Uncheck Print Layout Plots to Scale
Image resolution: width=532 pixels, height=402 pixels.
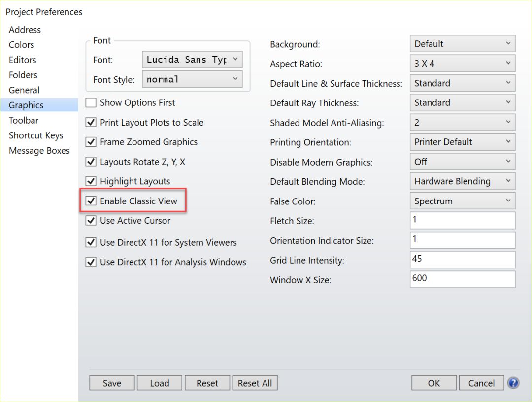coord(91,123)
